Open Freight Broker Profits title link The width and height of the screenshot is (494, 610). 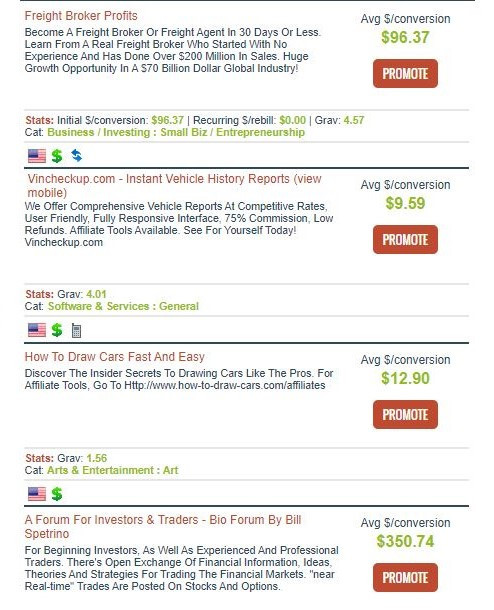click(81, 16)
